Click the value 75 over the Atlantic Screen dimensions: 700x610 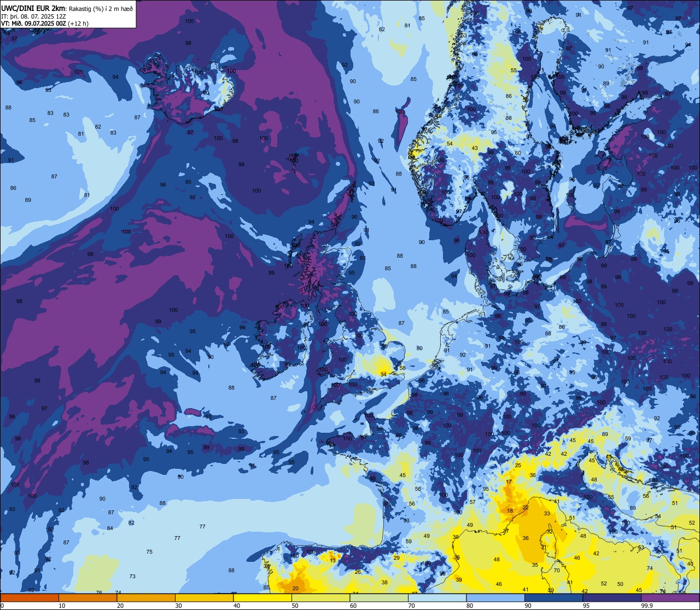click(x=149, y=551)
